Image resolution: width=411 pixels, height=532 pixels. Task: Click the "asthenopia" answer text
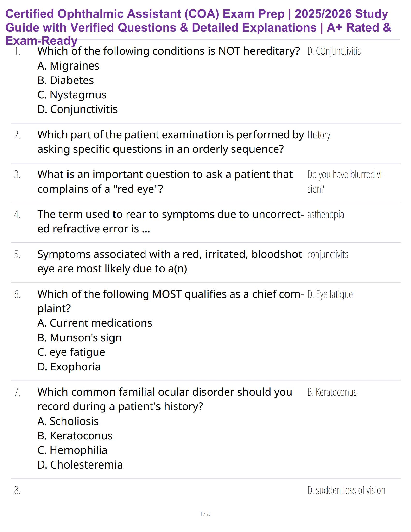(x=325, y=214)
